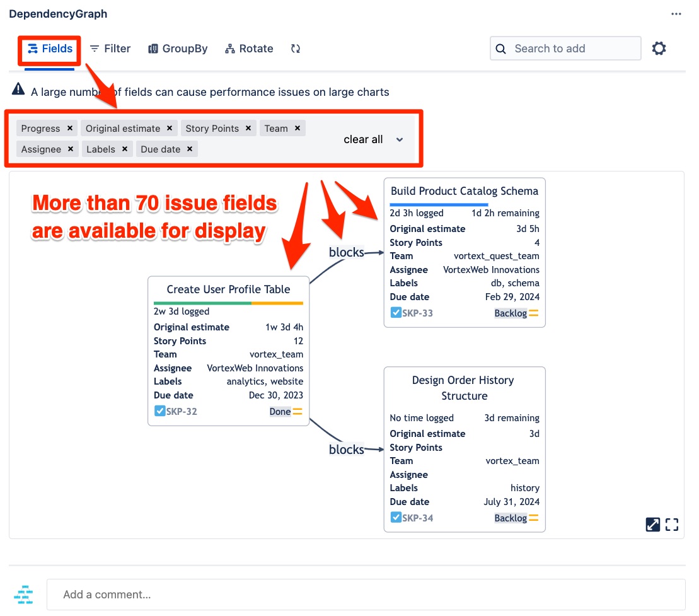Click the Search to add field

565,49
